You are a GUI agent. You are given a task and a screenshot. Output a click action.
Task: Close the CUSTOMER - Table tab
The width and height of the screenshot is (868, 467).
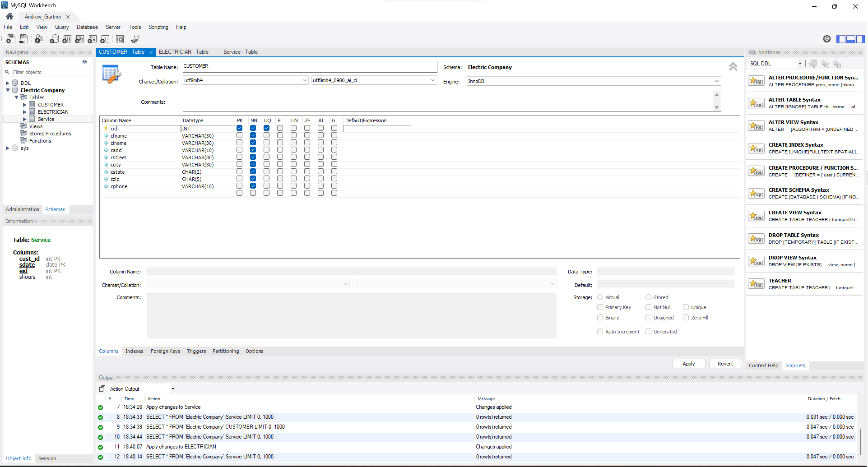(151, 52)
